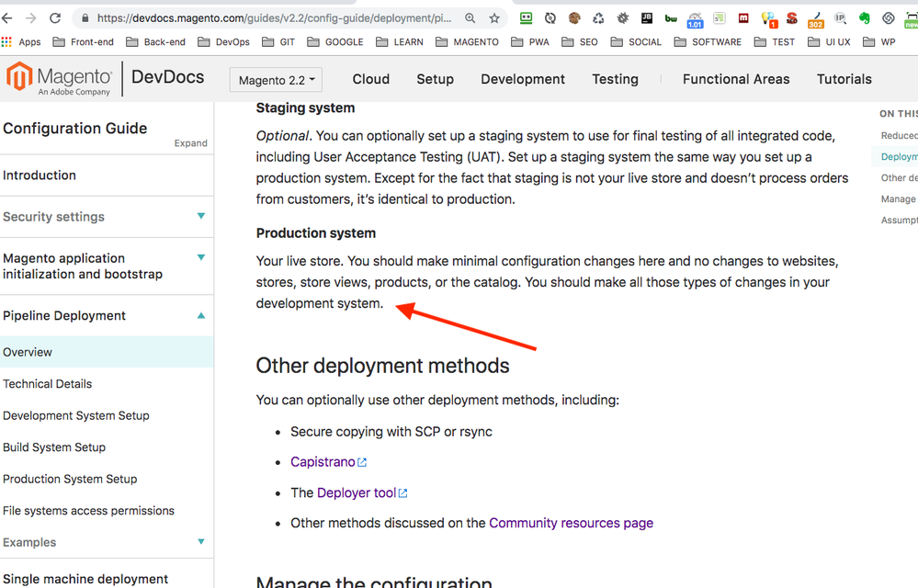
Task: Select Overview in the Pipeline Deployment list
Action: click(107, 352)
